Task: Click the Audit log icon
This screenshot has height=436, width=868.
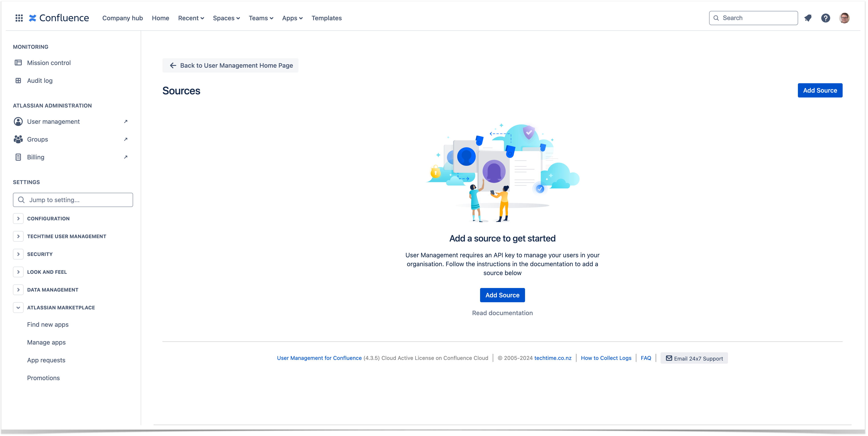Action: (18, 81)
